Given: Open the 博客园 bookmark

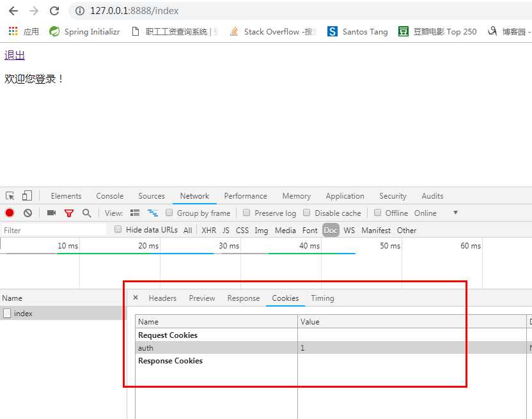Looking at the screenshot, I should (509, 31).
